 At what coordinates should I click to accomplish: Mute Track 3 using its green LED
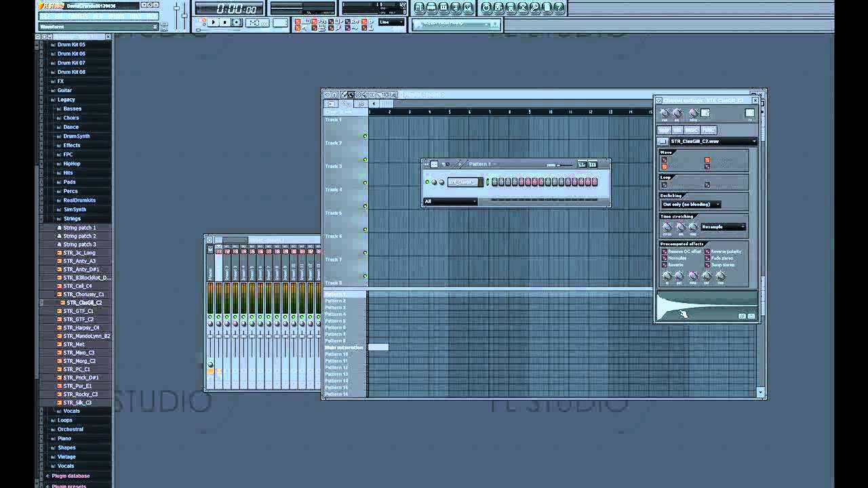[365, 183]
